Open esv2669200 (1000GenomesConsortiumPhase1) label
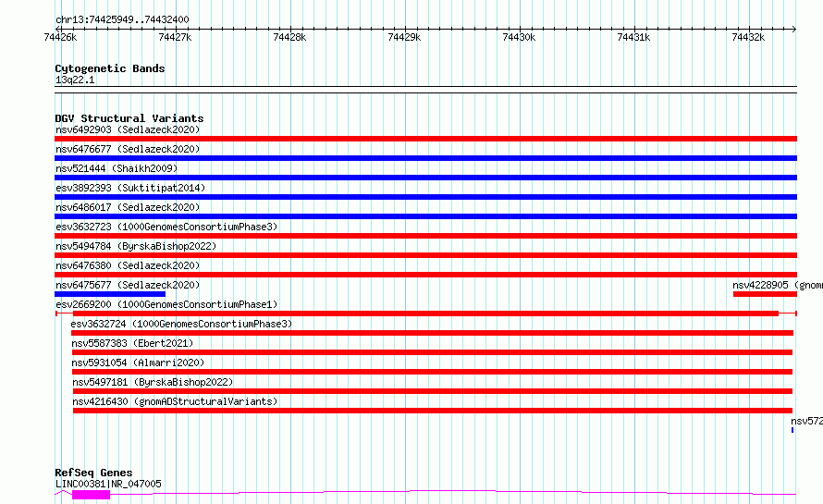The height and width of the screenshot is (504, 823). tap(166, 304)
